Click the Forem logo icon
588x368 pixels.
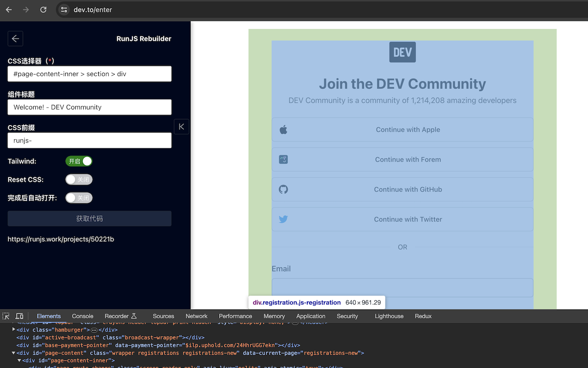283,160
